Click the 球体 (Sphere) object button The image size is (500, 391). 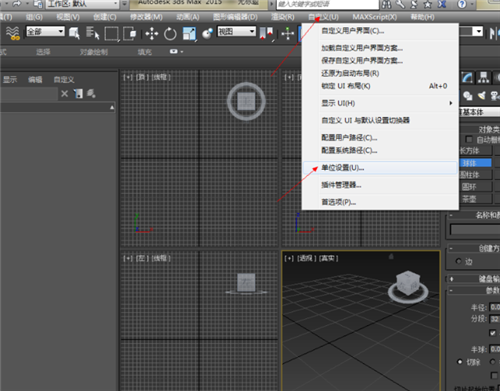click(476, 163)
